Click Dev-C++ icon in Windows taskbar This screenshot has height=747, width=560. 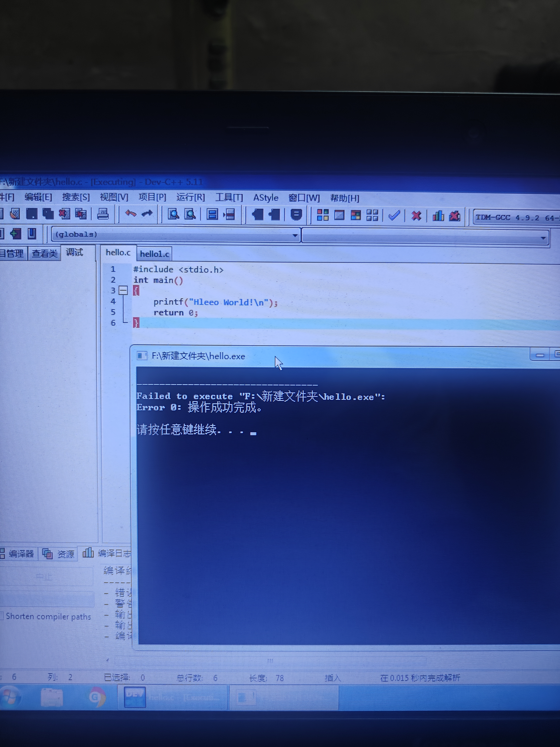coord(135,697)
